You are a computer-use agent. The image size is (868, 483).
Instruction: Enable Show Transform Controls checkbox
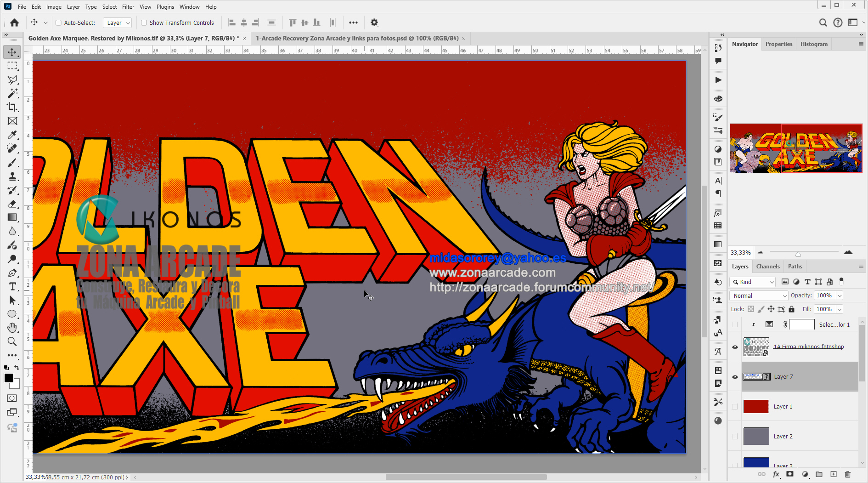pos(144,23)
